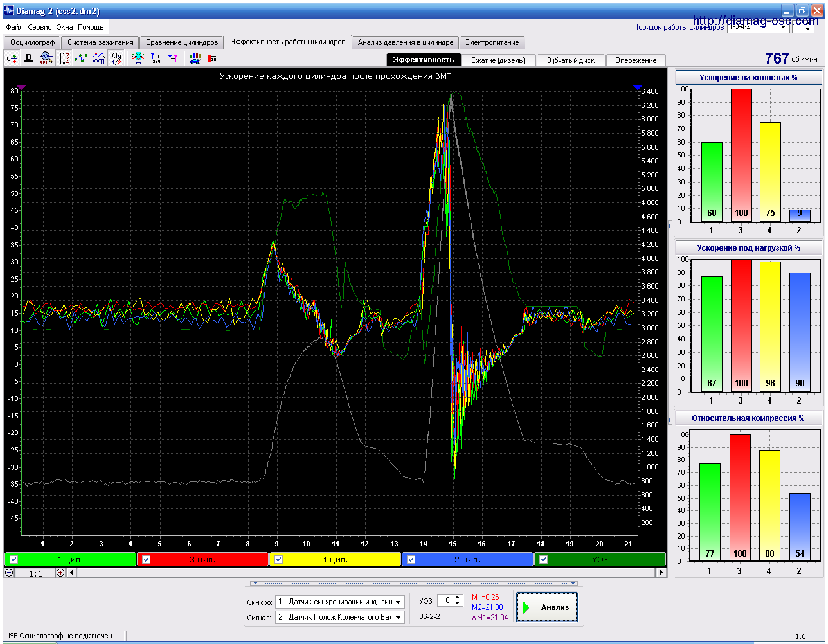Click the Анализ button

548,607
